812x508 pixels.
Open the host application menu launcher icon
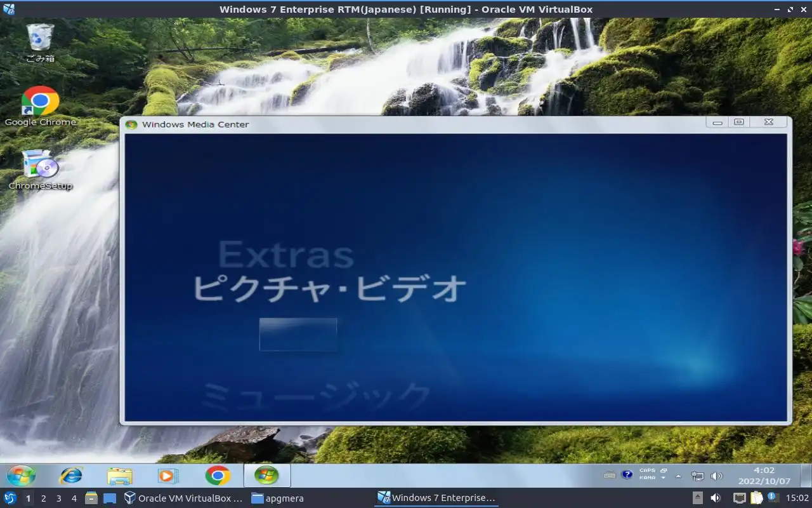pos(10,498)
